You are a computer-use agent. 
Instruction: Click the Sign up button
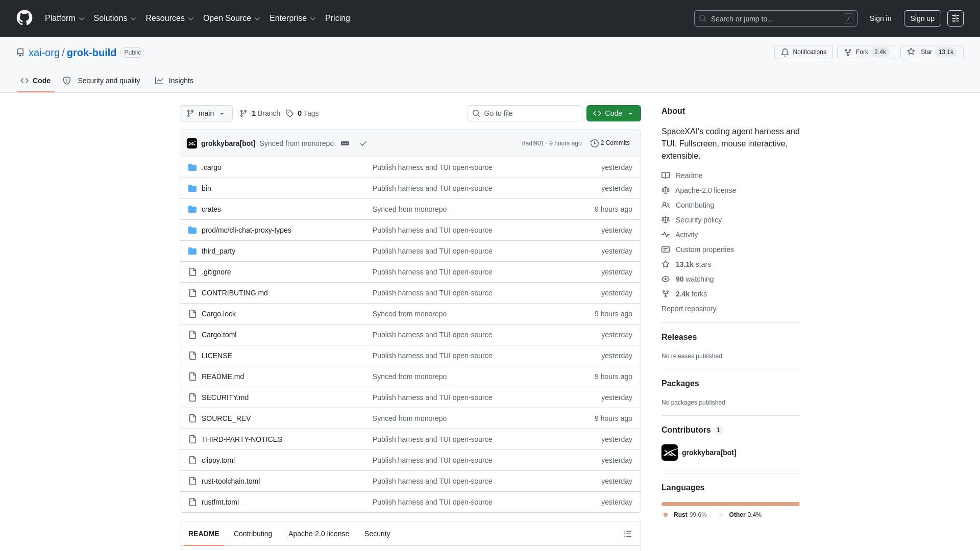pyautogui.click(x=922, y=18)
